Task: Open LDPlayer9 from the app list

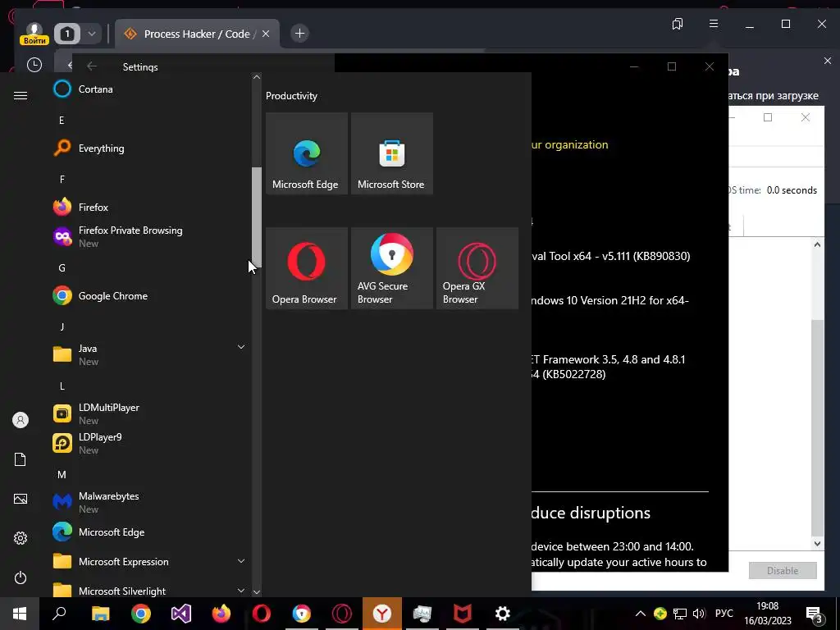Action: (x=150, y=443)
